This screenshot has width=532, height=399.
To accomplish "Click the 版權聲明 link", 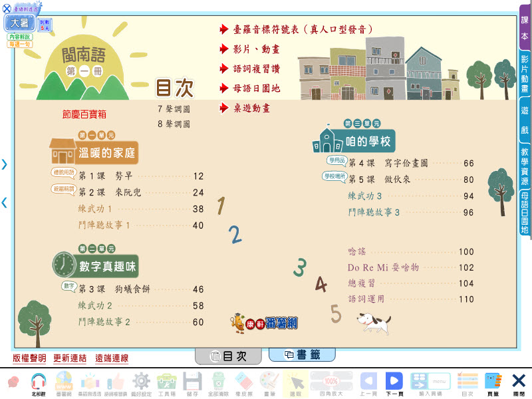I will [29, 358].
